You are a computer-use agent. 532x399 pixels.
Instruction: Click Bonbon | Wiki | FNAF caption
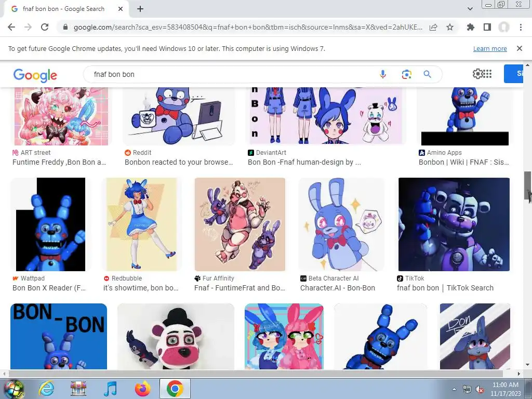(x=464, y=162)
